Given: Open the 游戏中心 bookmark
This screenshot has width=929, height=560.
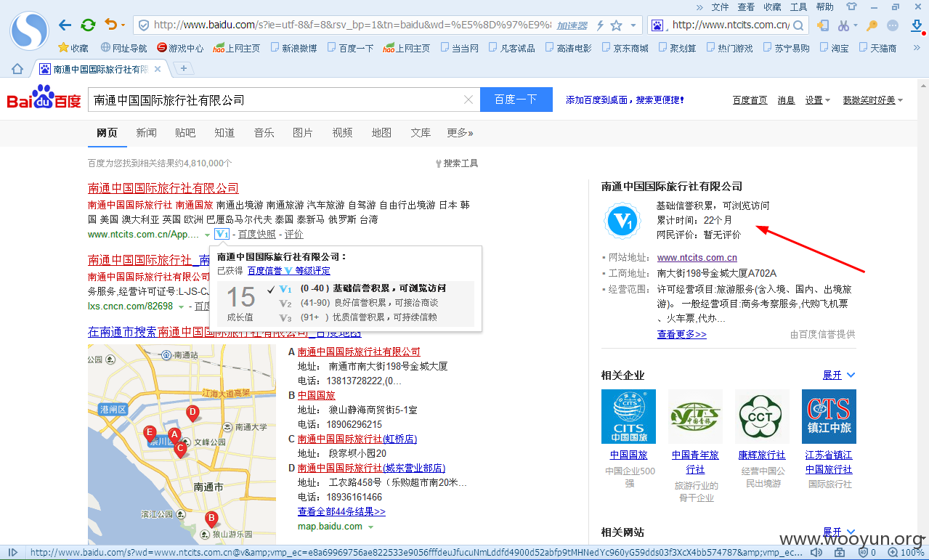Looking at the screenshot, I should click(x=180, y=48).
